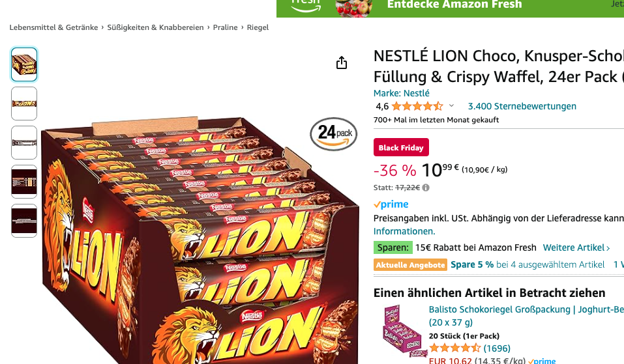Click the info icon beside the 17,22€ price
Image resolution: width=624 pixels, height=364 pixels.
click(x=426, y=188)
